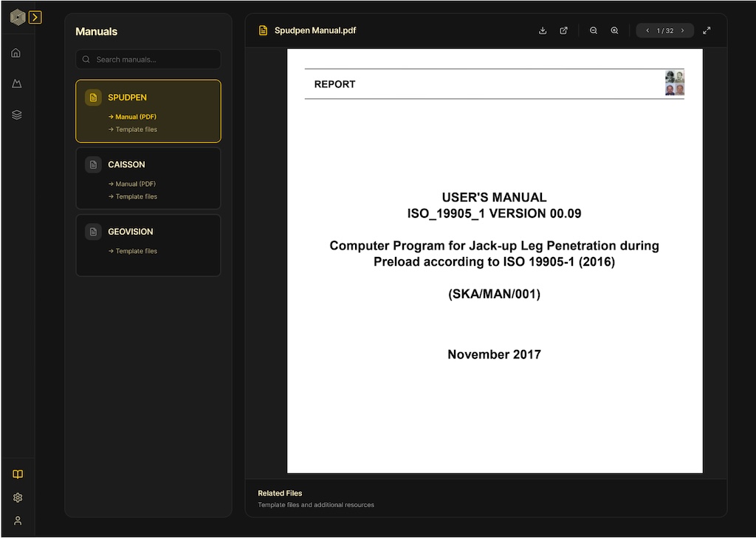Screen dimensions: 756x539
Task: Select the CAISSON manual card
Action: [148, 165]
